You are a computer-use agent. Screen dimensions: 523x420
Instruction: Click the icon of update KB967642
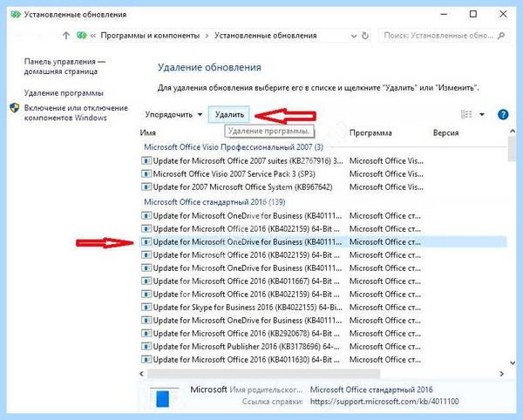click(146, 186)
